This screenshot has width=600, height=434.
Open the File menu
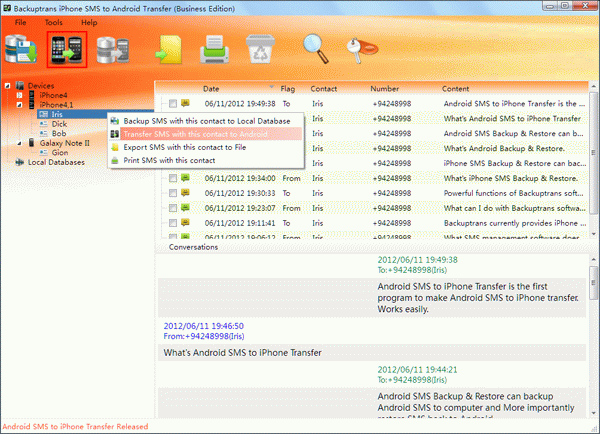tap(20, 23)
